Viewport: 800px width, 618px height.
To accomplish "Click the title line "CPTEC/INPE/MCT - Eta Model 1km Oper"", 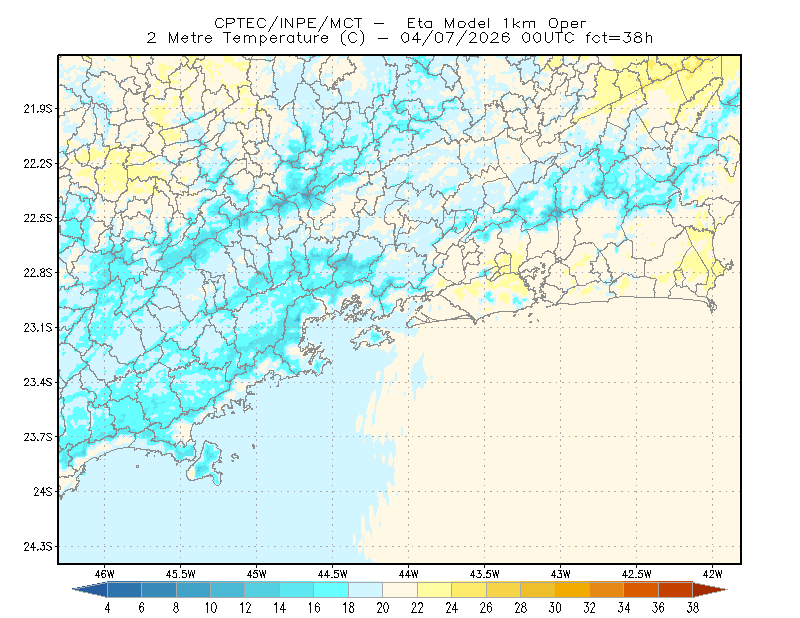I will tap(400, 23).
